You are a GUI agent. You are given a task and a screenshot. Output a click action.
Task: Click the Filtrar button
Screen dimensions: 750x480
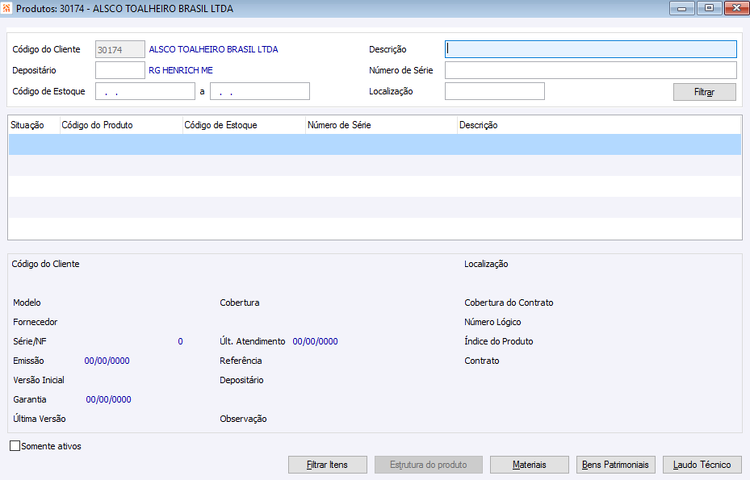704,92
